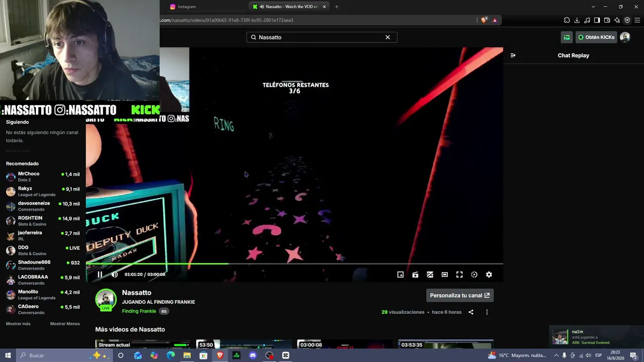The image size is (644, 362).
Task: Enter fullscreen video mode
Action: (x=459, y=275)
